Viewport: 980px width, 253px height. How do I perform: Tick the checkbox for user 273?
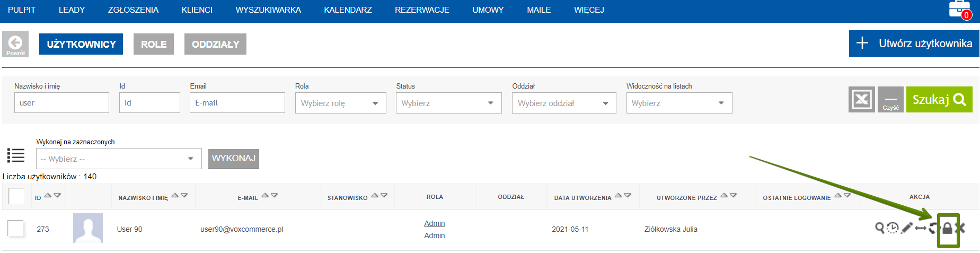click(16, 229)
